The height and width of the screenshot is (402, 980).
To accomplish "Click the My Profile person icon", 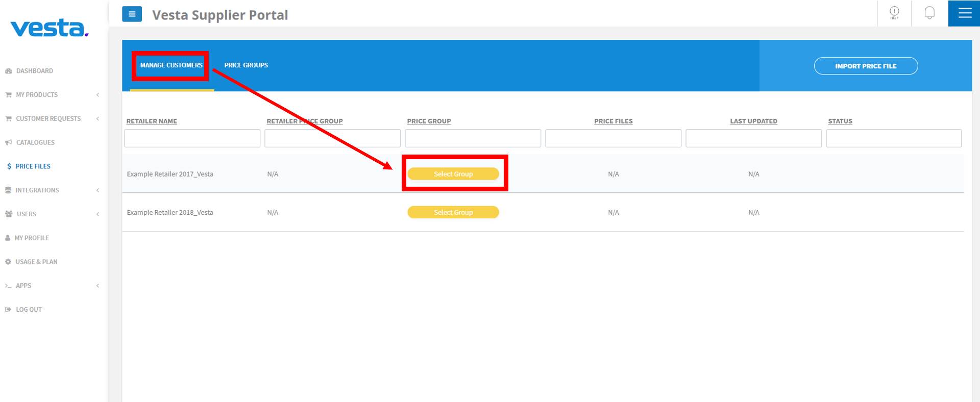I will coord(8,238).
